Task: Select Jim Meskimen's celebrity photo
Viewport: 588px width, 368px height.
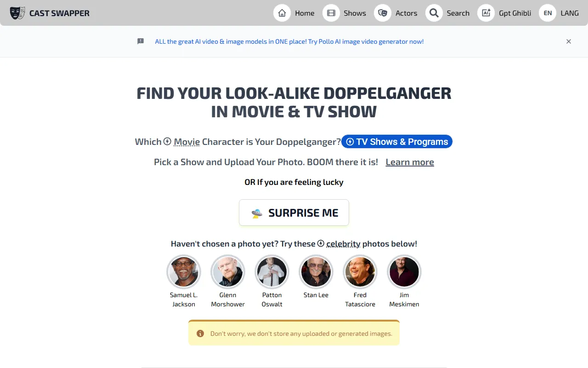Action: 404,272
